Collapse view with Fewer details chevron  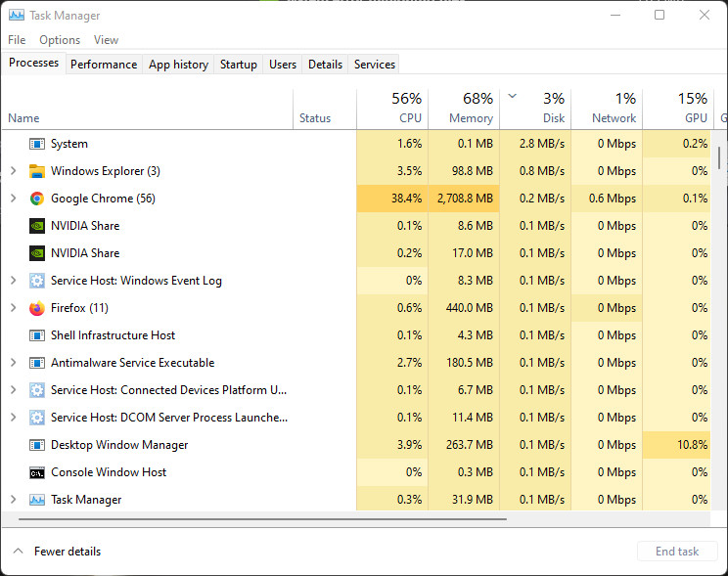pyautogui.click(x=19, y=551)
